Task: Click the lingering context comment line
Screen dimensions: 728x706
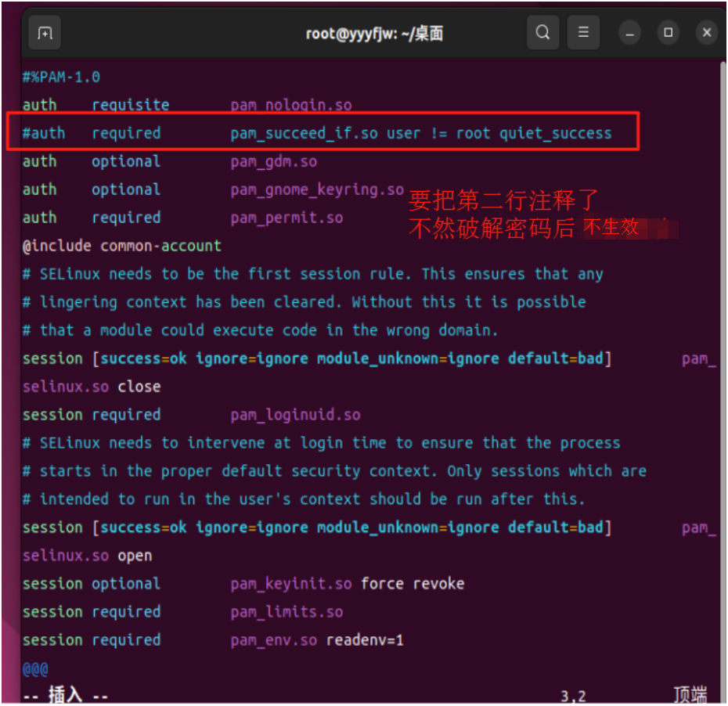Action: pyautogui.click(x=304, y=302)
